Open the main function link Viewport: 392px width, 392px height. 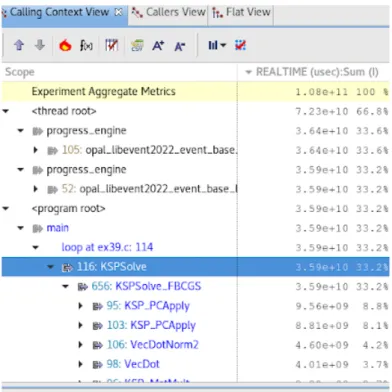[x=57, y=228]
